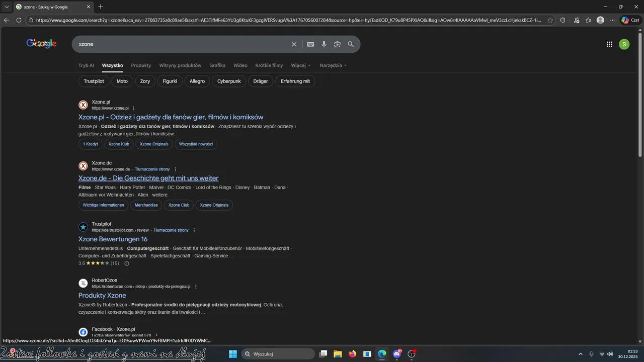This screenshot has height=362, width=644.
Task: Open the Edge profile avatar
Action: point(600,20)
